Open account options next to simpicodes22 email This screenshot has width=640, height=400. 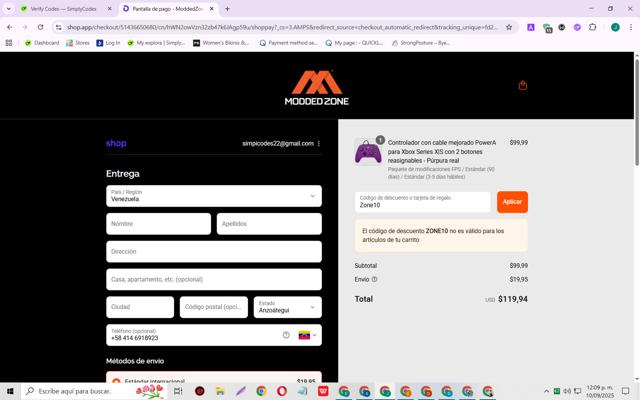319,144
